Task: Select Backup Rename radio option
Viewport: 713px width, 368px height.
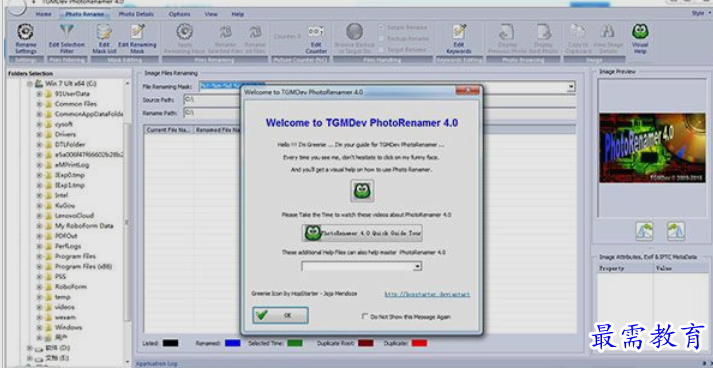Action: (x=381, y=39)
